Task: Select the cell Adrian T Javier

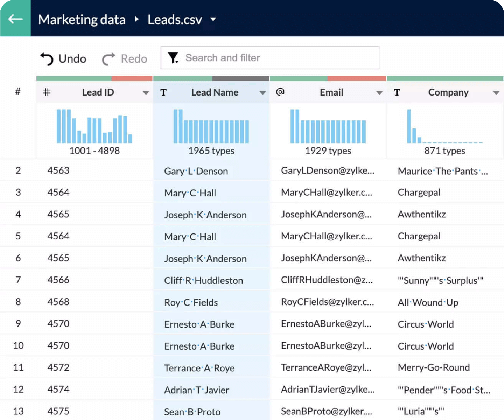Action: point(211,390)
